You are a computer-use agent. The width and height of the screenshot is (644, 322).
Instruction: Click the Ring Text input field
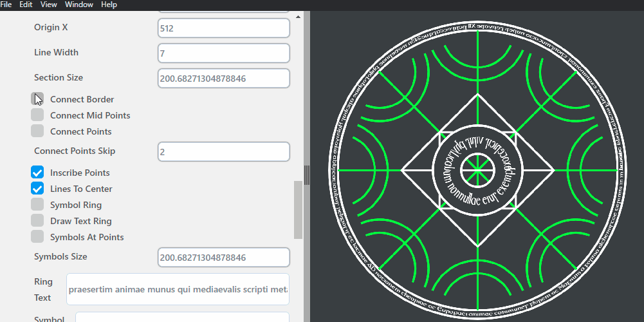pos(178,289)
